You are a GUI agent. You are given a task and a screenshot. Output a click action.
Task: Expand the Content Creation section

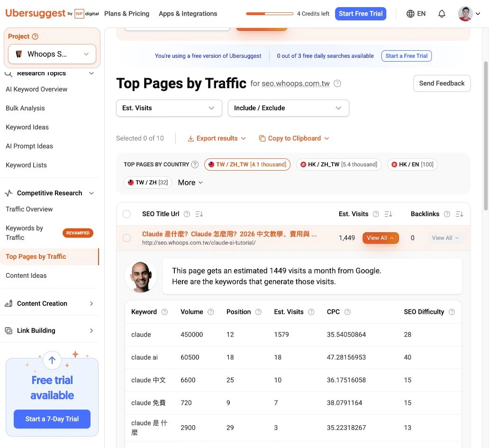(x=91, y=303)
